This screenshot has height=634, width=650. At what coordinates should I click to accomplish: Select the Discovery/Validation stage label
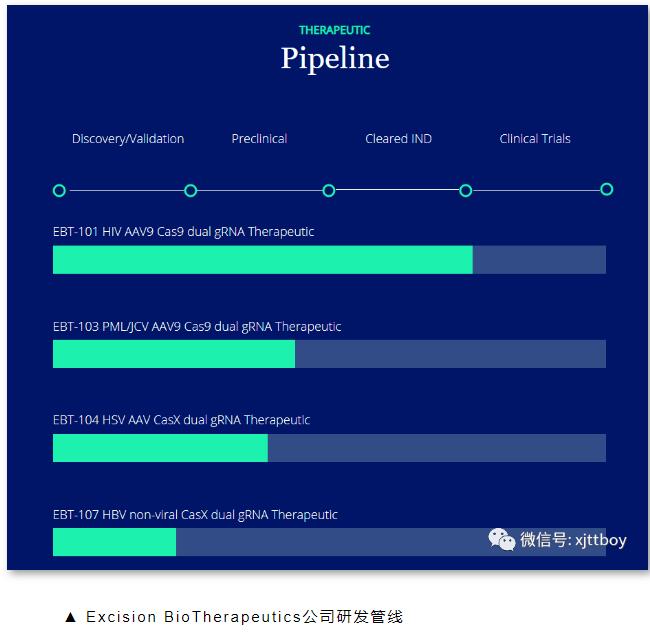128,138
